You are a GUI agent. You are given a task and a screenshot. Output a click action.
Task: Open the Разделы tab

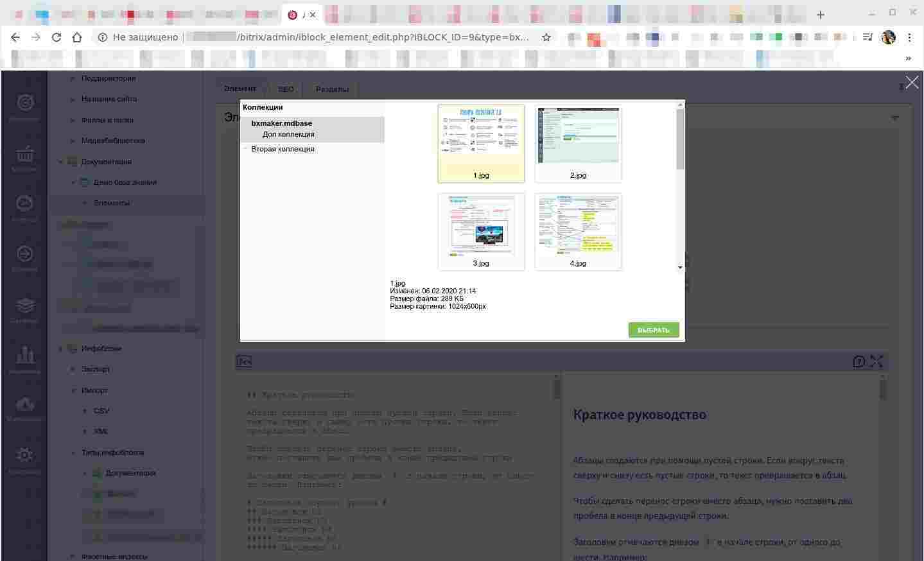(331, 89)
